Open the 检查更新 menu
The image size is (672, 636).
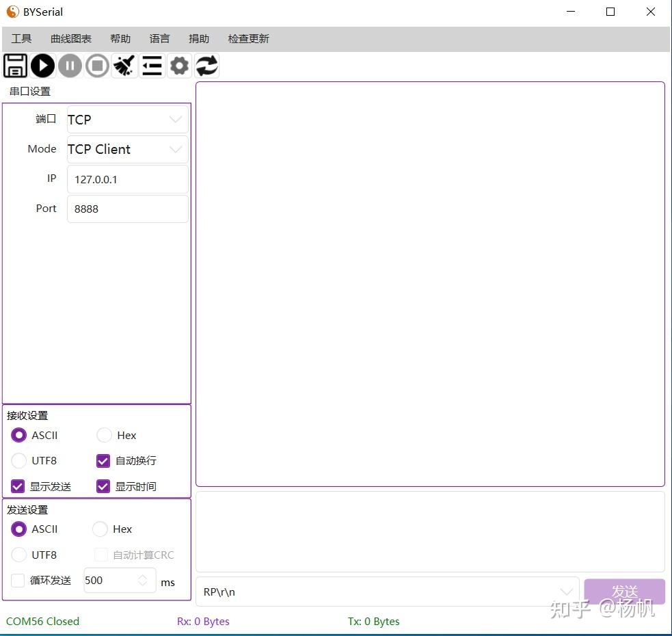(x=249, y=38)
